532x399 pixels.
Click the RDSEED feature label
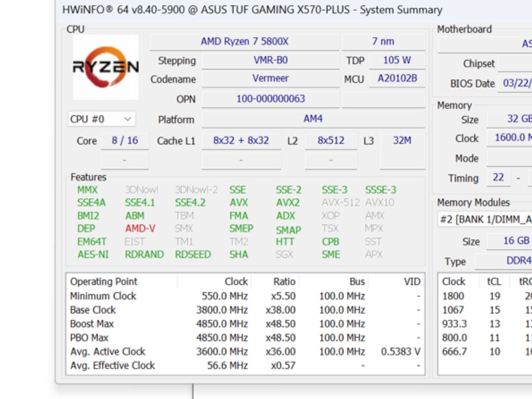coord(193,255)
